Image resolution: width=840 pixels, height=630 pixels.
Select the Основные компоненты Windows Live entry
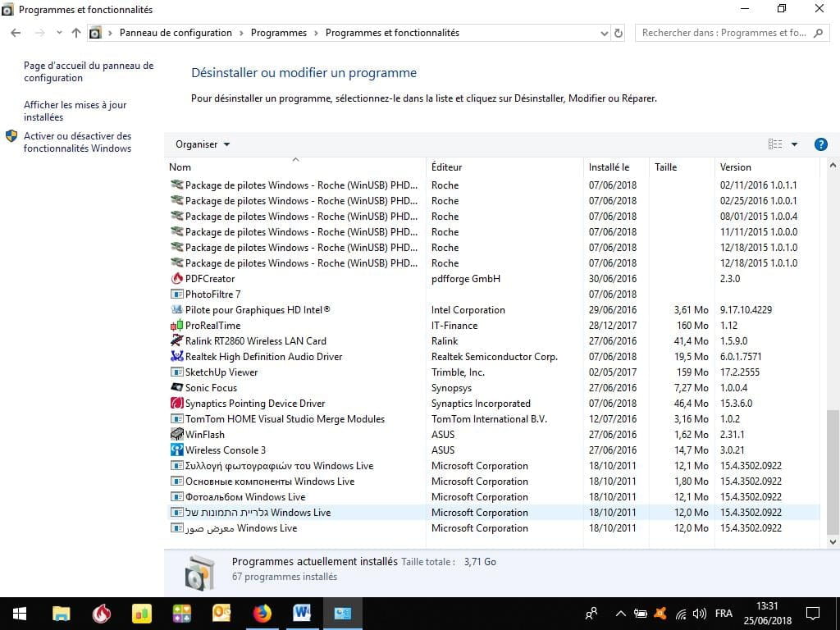pos(492,481)
